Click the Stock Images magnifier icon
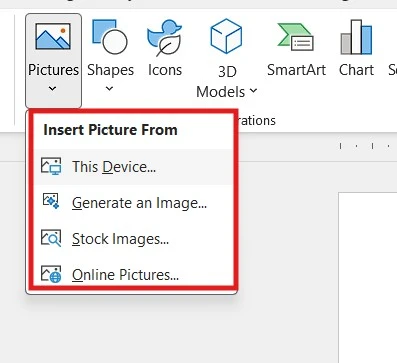The image size is (397, 363). click(x=51, y=238)
